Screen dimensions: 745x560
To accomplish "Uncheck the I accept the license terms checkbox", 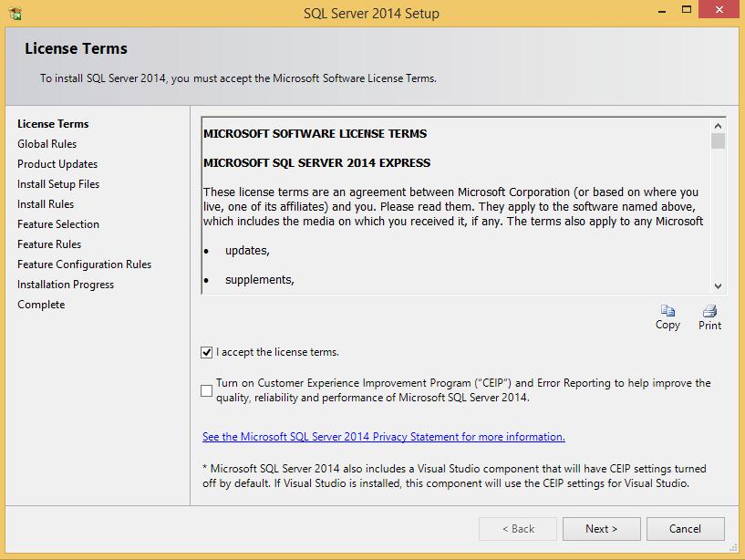I will pos(207,352).
